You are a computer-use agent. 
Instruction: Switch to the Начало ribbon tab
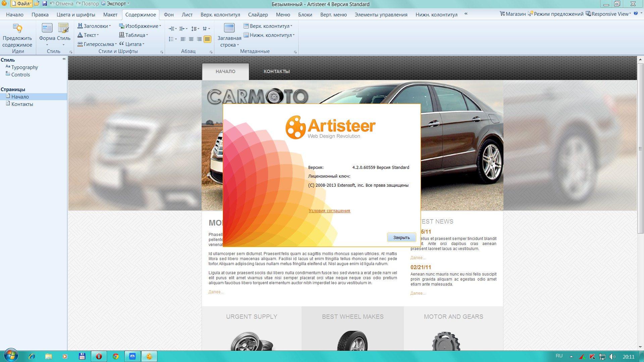pyautogui.click(x=15, y=14)
